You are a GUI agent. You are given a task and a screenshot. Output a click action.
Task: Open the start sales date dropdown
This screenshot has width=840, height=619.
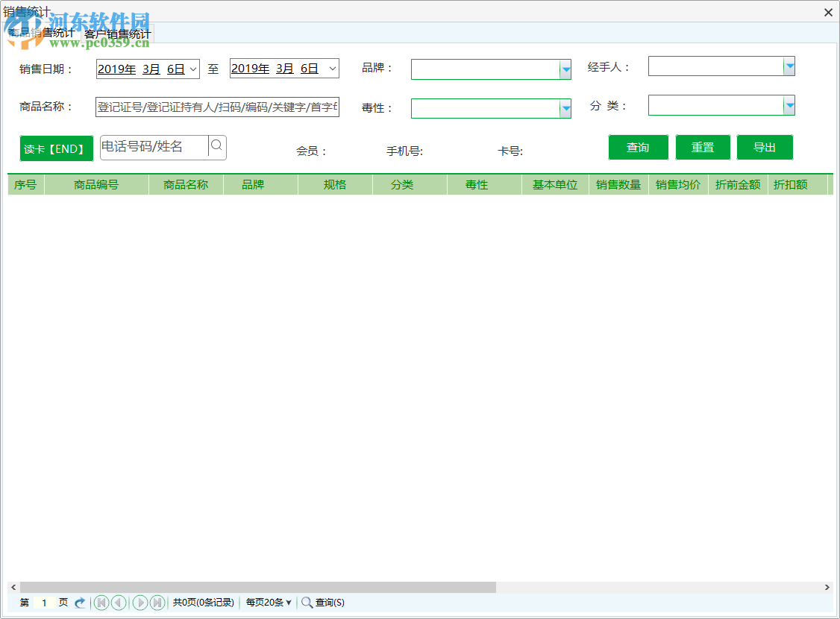click(193, 69)
